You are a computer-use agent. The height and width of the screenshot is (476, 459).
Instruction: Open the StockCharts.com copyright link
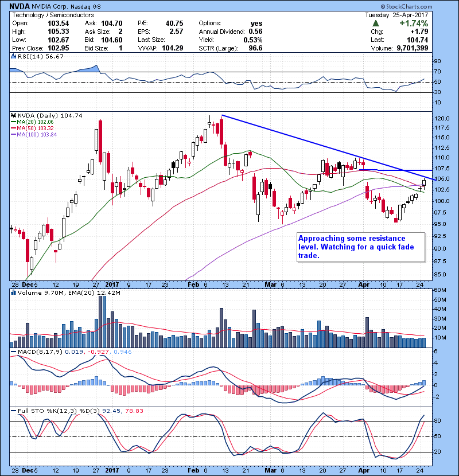(x=406, y=6)
